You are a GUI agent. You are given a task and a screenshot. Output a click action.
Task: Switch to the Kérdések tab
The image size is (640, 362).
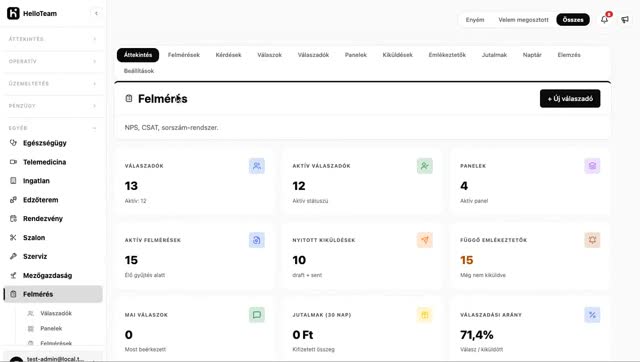229,55
